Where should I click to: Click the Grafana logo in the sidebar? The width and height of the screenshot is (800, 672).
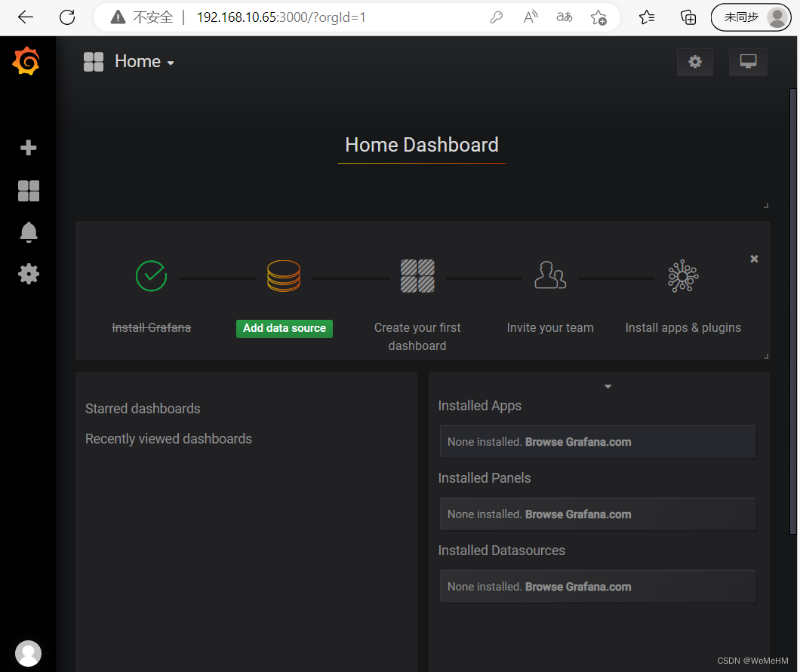click(26, 61)
